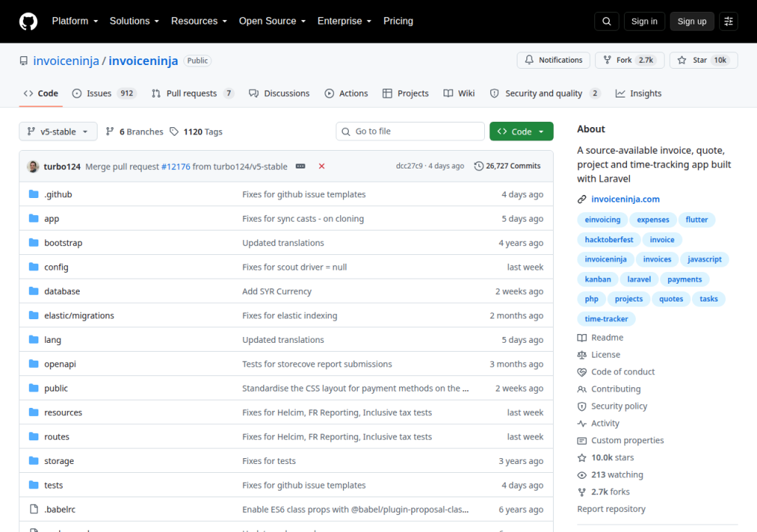
Task: Expand the Enterprise menu
Action: [344, 21]
